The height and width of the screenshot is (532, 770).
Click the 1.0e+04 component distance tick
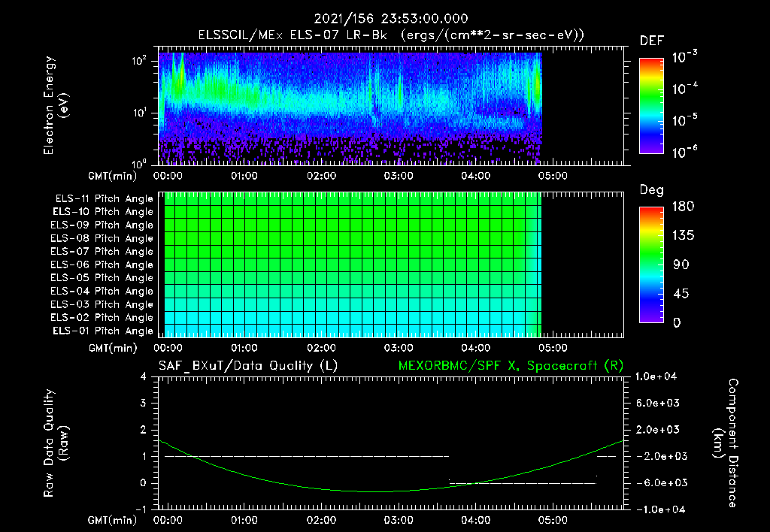(x=656, y=376)
